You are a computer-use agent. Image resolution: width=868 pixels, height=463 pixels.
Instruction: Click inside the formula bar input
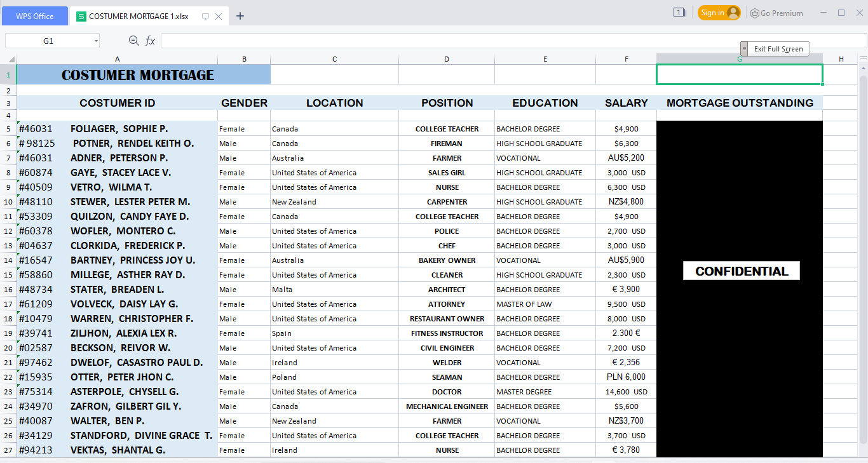513,41
